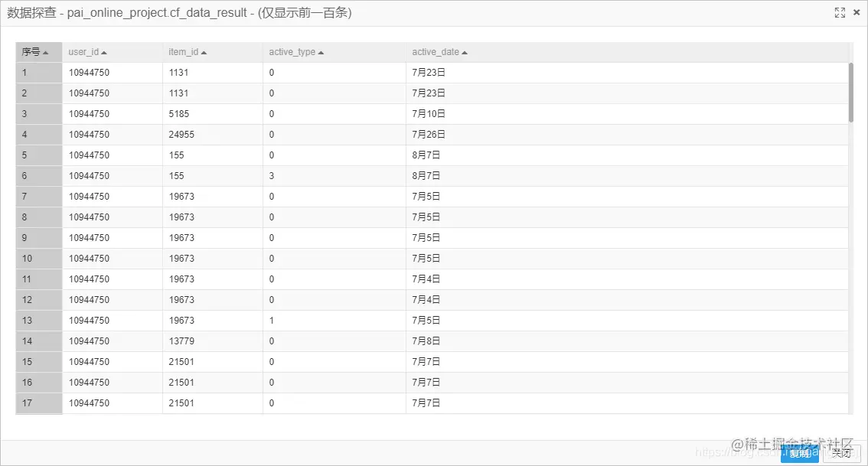Click row number 10 cell
Image resolution: width=868 pixels, height=466 pixels.
(x=39, y=259)
